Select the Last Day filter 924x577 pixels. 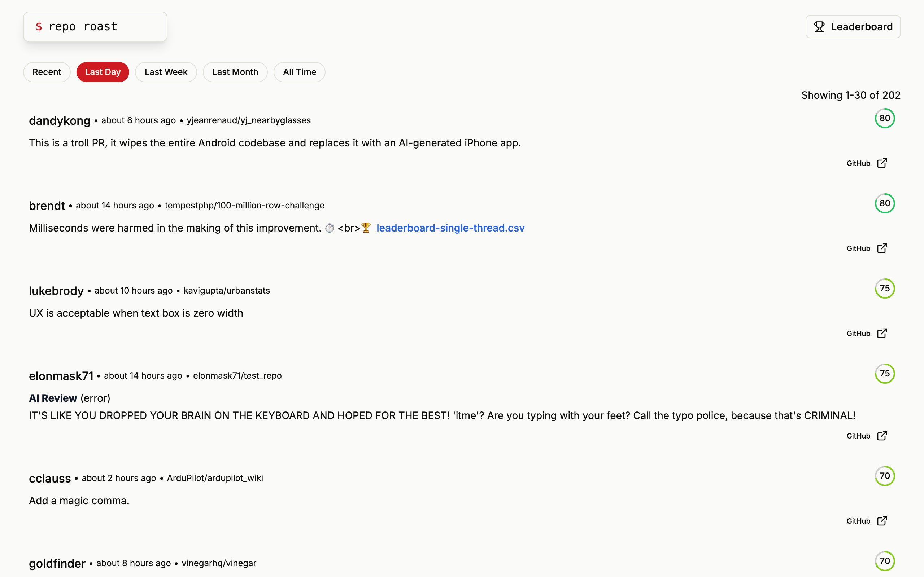point(103,72)
